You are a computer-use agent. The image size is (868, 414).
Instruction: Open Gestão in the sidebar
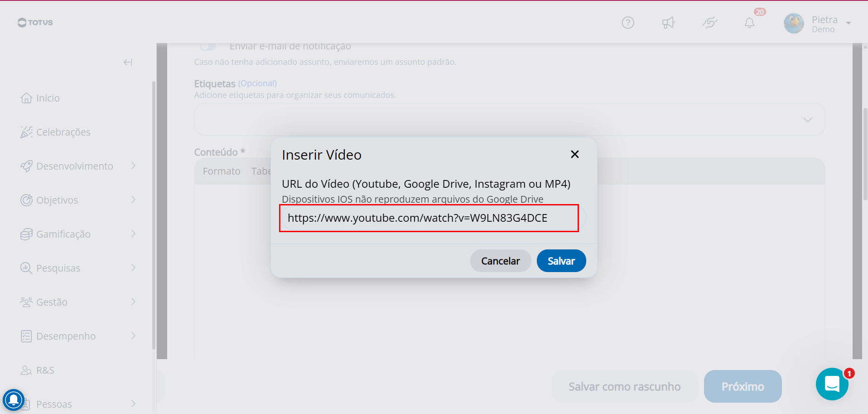coord(52,302)
